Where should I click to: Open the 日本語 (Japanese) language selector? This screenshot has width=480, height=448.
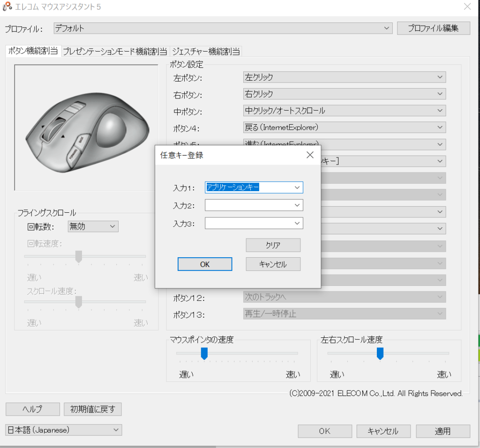point(63,430)
